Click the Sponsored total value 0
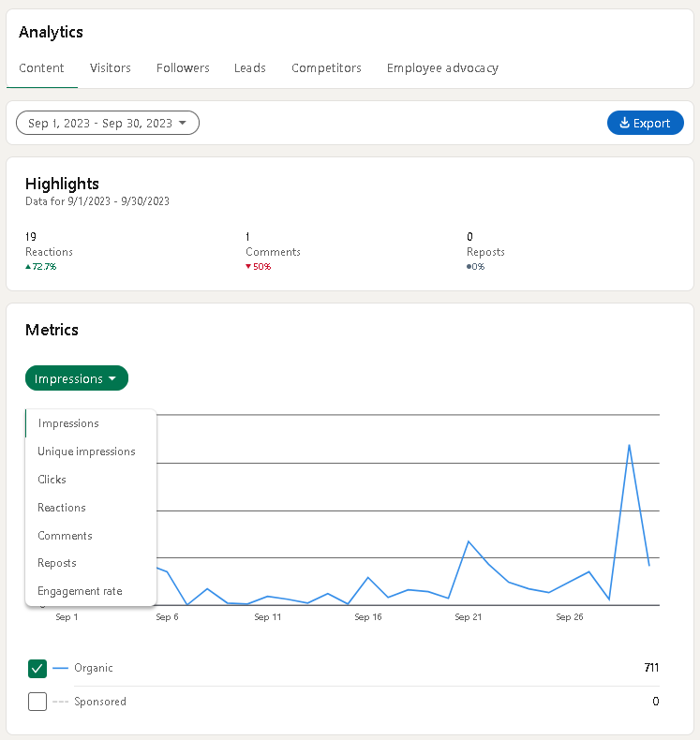 (656, 702)
